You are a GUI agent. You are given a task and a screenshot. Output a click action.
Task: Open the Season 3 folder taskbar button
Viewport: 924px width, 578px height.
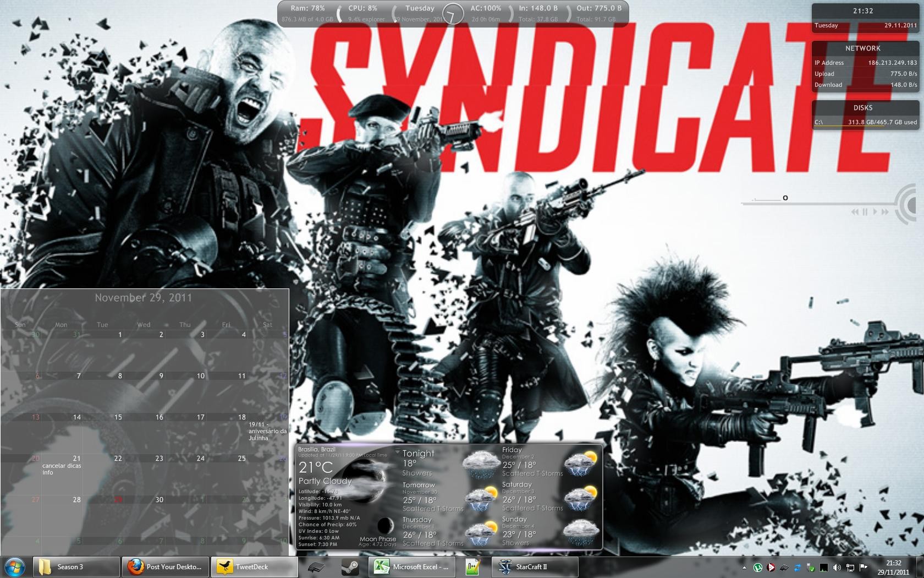click(x=76, y=567)
